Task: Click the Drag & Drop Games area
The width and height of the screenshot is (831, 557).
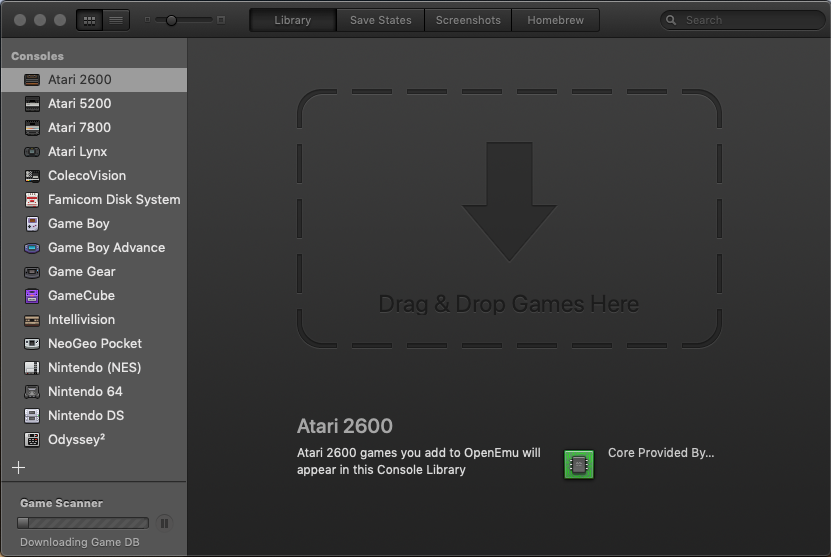Action: click(x=509, y=220)
